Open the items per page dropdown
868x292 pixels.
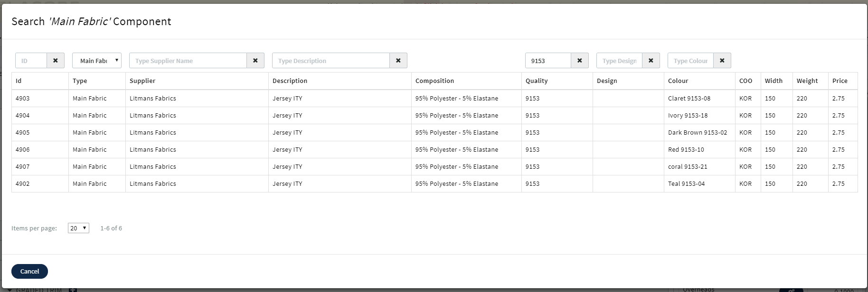point(78,228)
